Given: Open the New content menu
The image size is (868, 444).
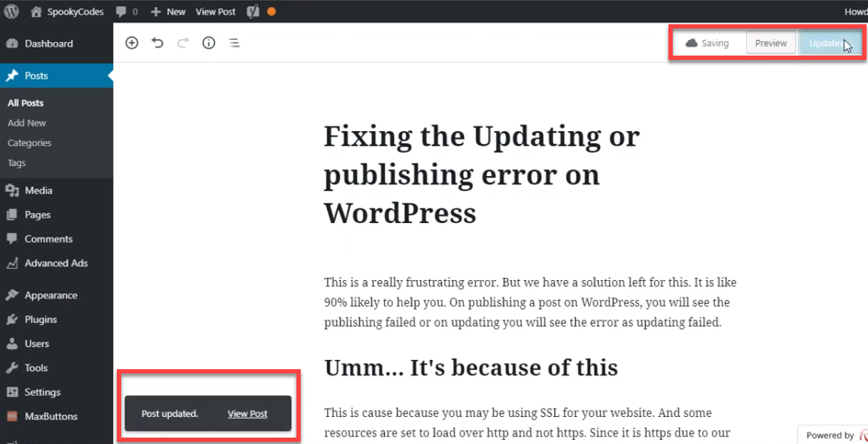Looking at the screenshot, I should (x=168, y=11).
